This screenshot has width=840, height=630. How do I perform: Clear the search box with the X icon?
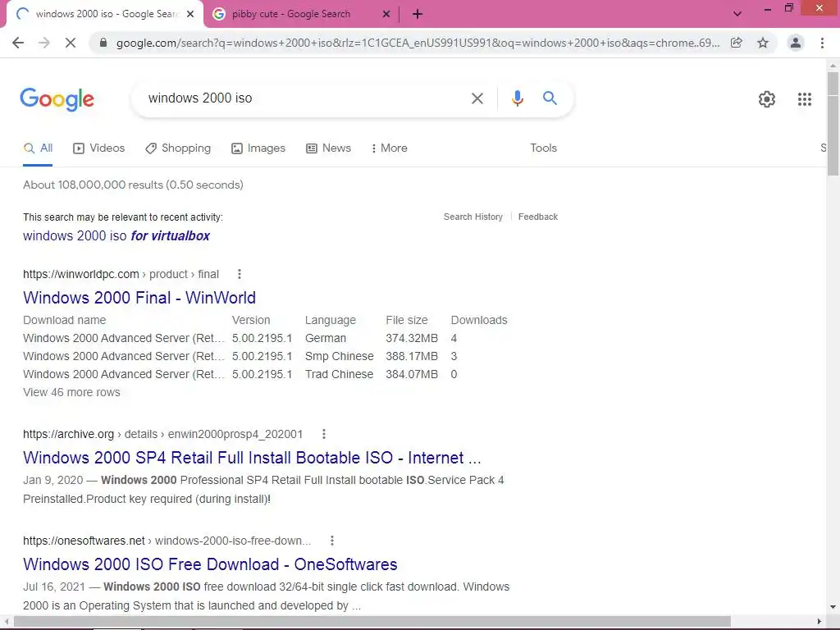(x=477, y=98)
